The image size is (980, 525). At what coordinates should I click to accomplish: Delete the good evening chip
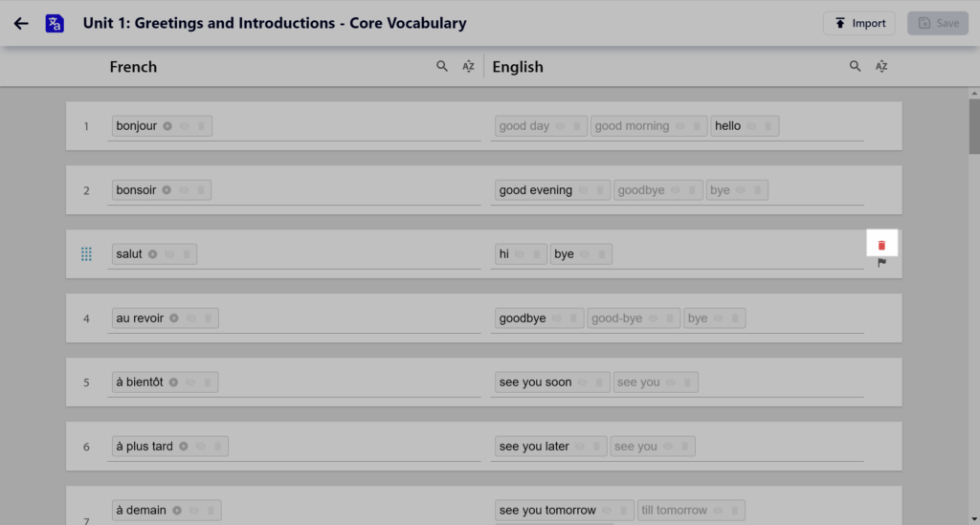pos(600,189)
